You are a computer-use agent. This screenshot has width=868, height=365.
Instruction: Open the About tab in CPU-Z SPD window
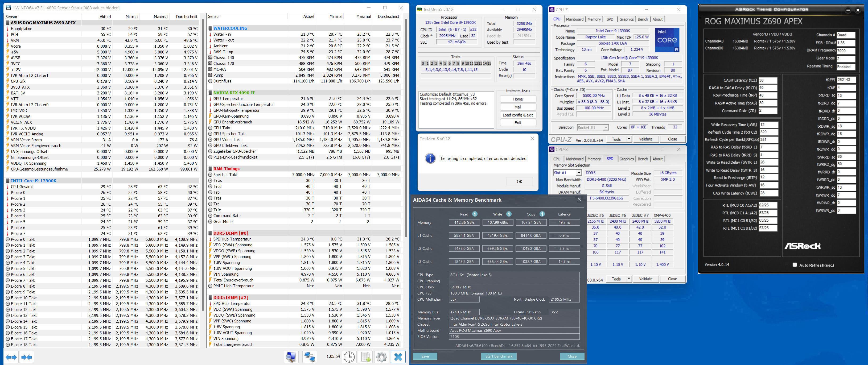[657, 159]
